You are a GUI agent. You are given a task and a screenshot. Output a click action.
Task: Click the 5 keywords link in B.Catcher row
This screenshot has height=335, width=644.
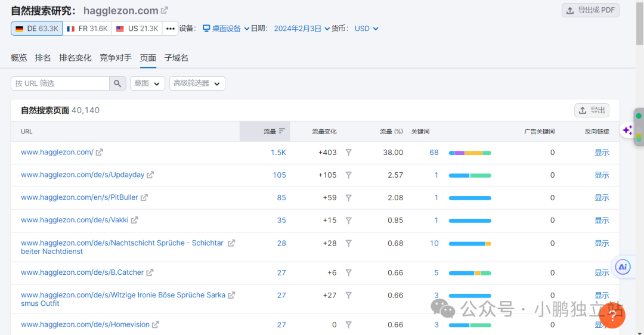pyautogui.click(x=436, y=272)
